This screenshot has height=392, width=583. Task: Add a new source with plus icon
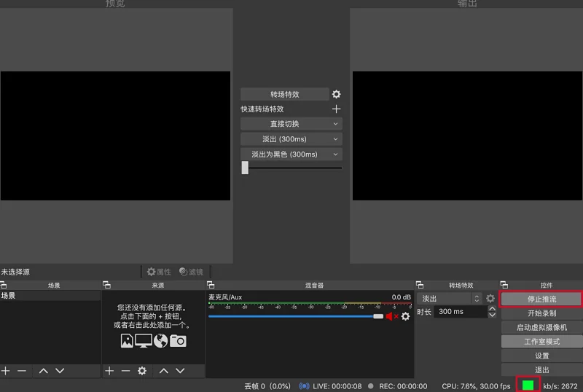(109, 371)
